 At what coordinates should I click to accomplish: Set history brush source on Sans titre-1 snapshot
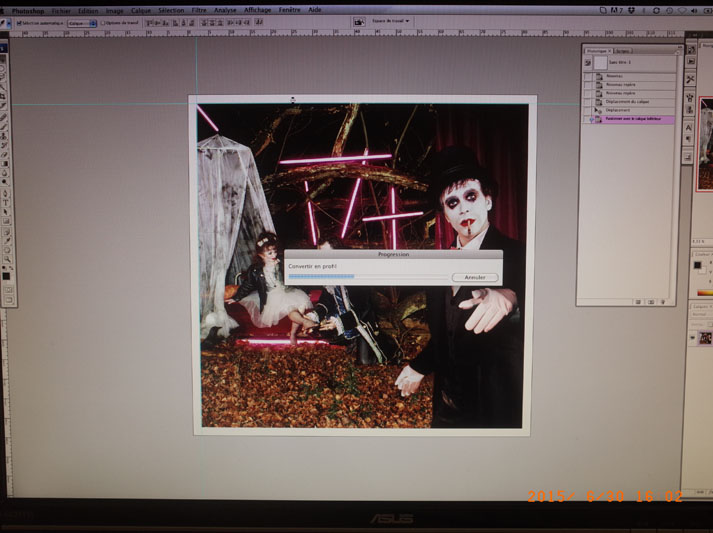pyautogui.click(x=587, y=62)
